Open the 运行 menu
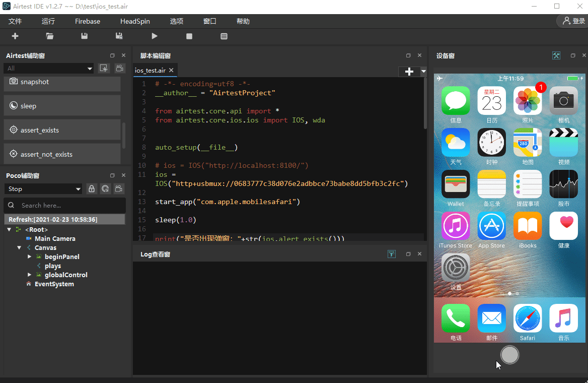Viewport: 588px width, 383px height. tap(48, 21)
